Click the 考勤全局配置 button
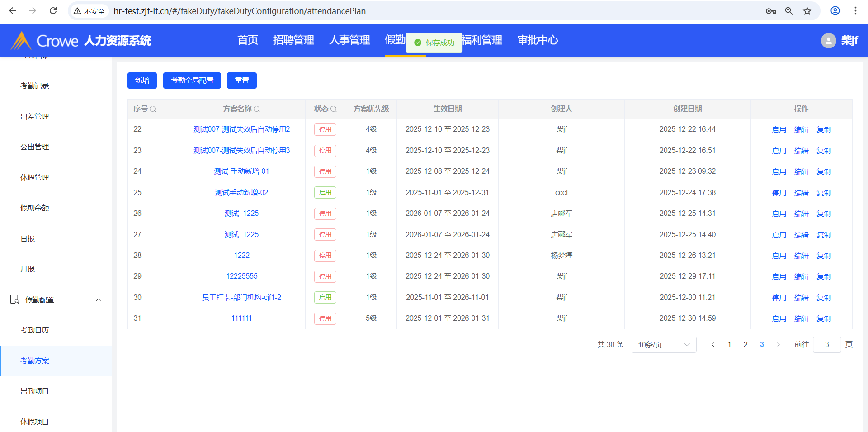This screenshot has height=432, width=868. [x=192, y=81]
